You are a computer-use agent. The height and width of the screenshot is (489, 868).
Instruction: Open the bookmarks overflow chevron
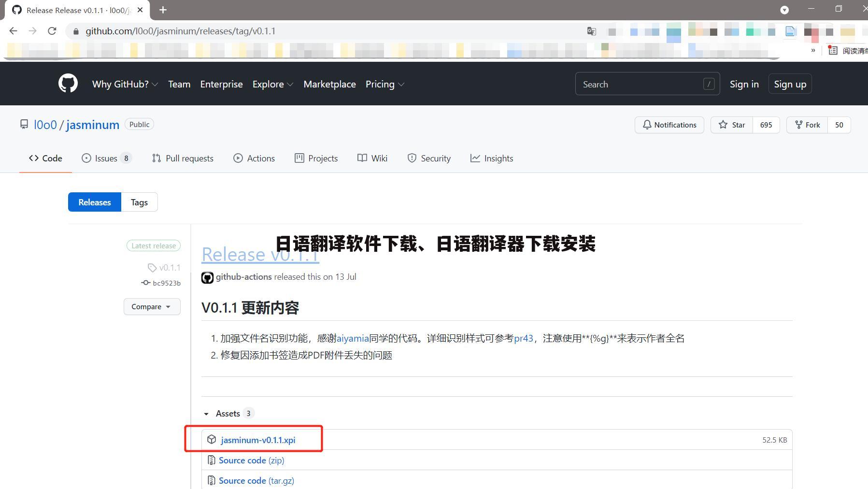(813, 50)
